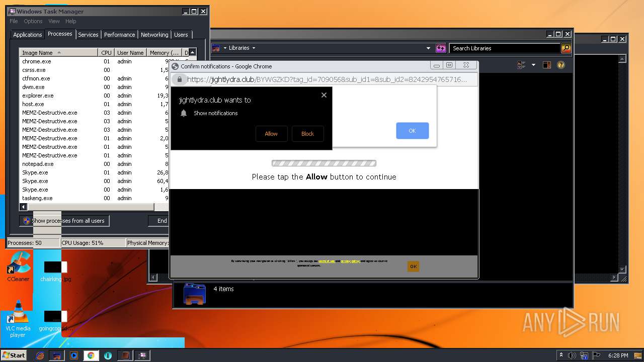Click the padlock icon in Chrome address bar
Image resolution: width=644 pixels, height=362 pixels.
(179, 79)
